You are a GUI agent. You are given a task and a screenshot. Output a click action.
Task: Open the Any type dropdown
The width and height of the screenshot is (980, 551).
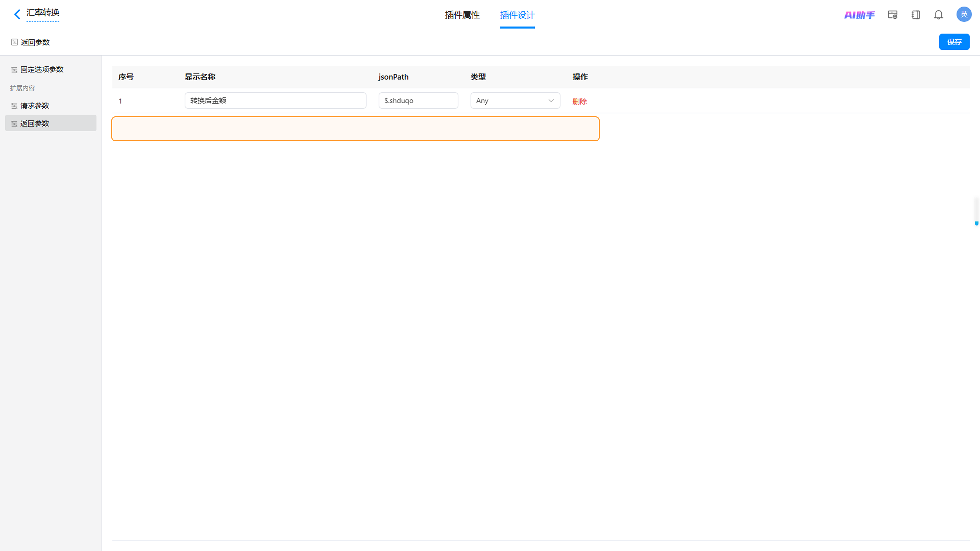coord(515,101)
